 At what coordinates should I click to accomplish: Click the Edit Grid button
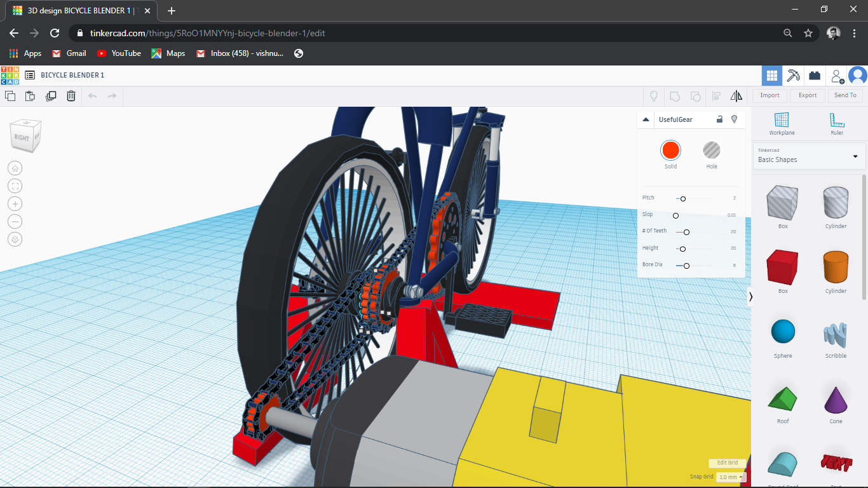tap(728, 463)
